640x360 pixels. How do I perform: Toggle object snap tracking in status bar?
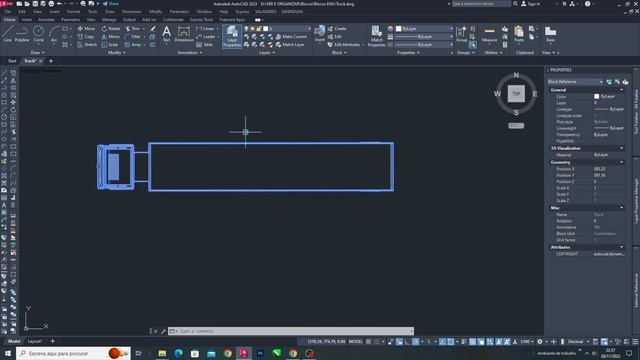[x=442, y=342]
